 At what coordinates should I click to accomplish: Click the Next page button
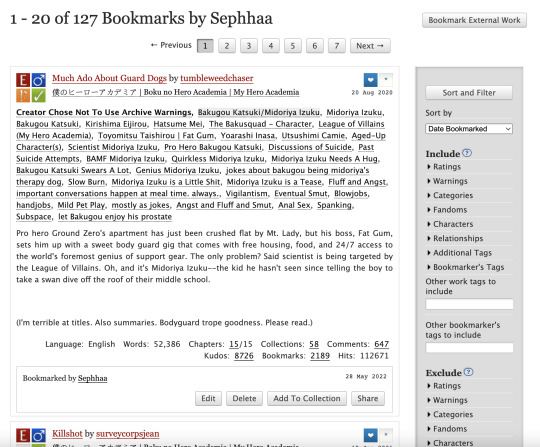point(370,46)
